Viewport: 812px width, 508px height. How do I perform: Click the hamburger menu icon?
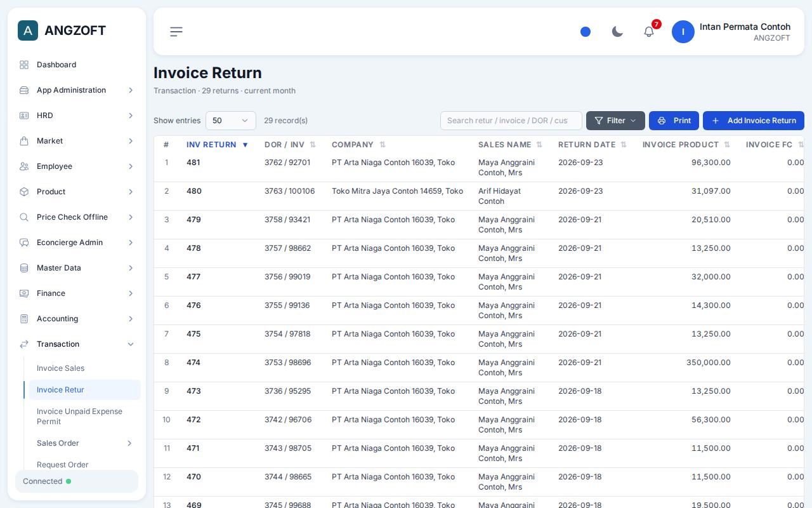176,32
